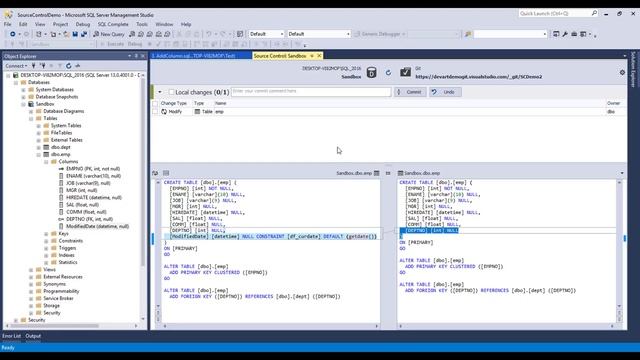
Task: Click the diff view mode icon above left pane
Action: 155,173
